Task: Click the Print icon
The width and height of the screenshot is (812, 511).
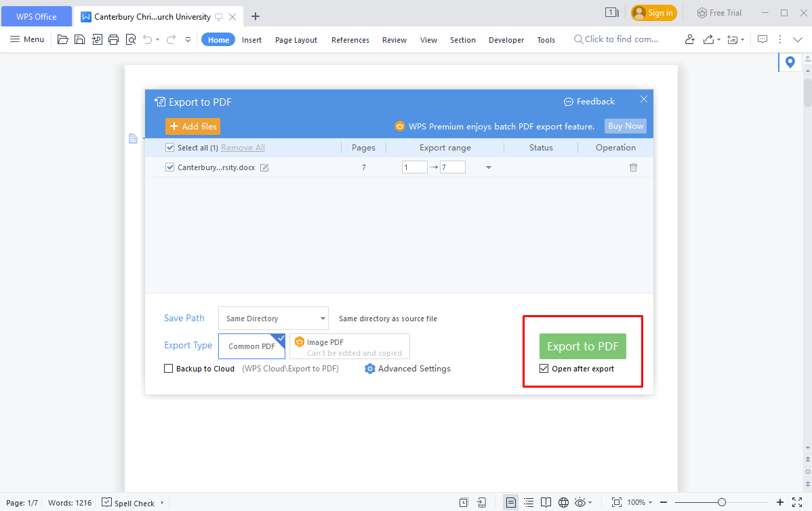Action: tap(114, 39)
